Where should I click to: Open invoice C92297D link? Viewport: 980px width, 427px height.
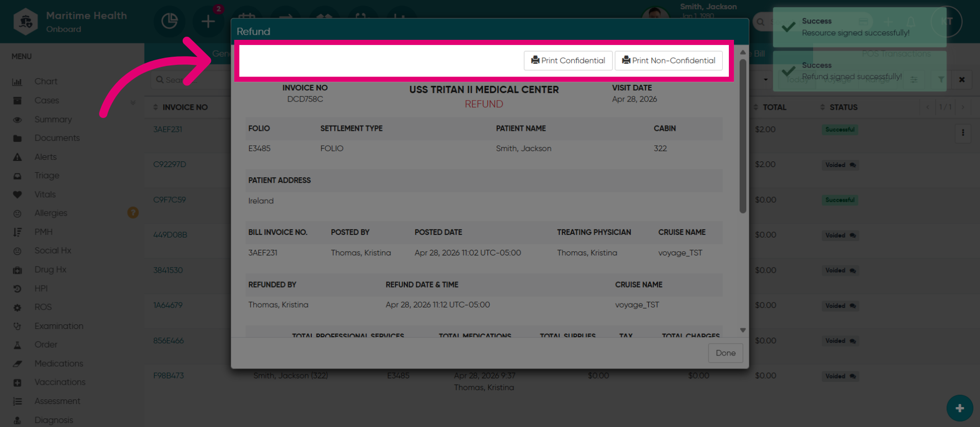170,164
